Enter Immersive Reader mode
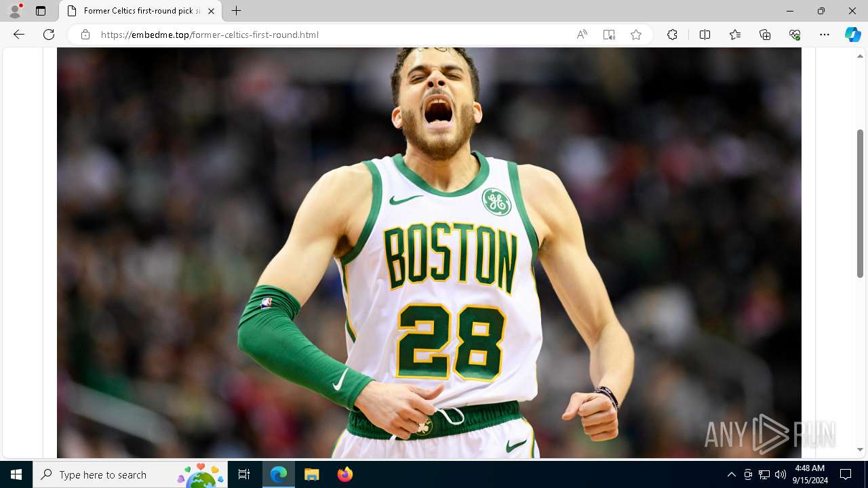The image size is (868, 488). point(609,35)
